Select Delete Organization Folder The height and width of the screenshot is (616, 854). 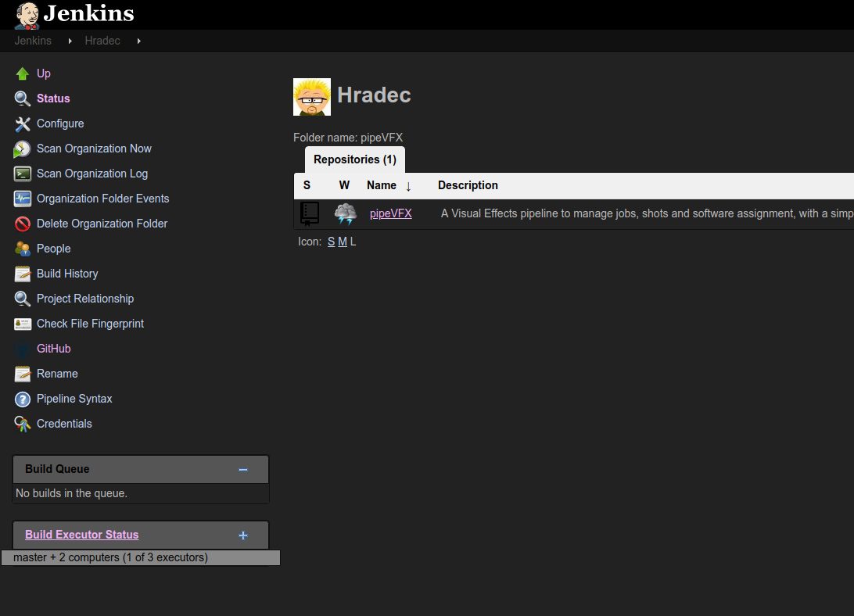(102, 224)
